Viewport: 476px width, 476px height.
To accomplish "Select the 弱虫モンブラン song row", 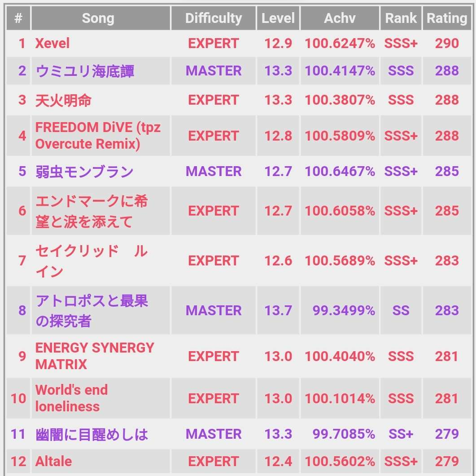I will pyautogui.click(x=84, y=172).
